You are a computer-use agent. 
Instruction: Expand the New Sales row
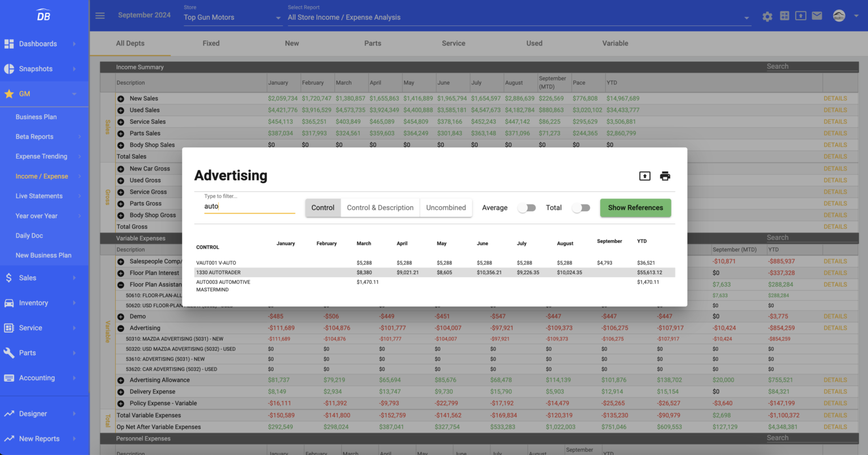[120, 98]
